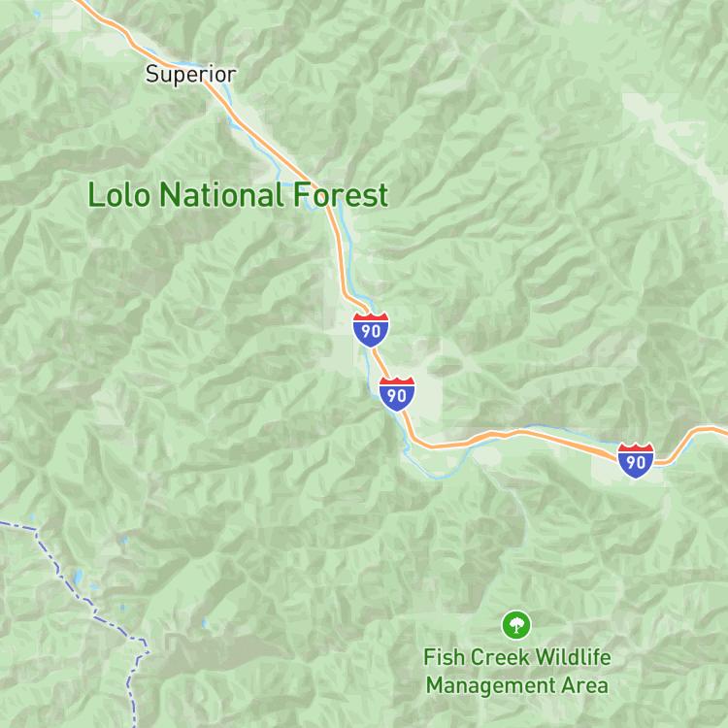728x728 pixels.
Task: Click the word Forest in the green label
Action: point(341,195)
